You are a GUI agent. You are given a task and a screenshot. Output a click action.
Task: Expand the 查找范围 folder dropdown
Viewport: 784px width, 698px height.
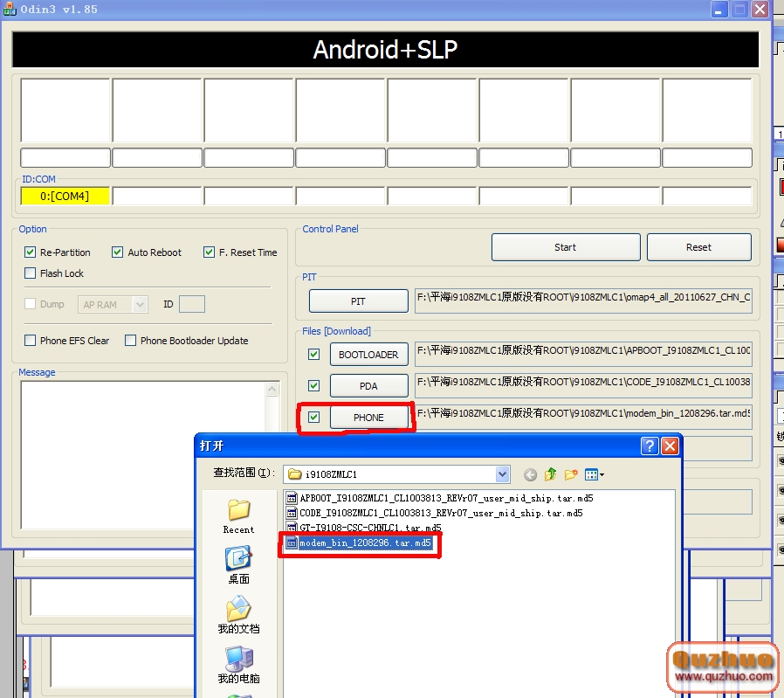(503, 474)
